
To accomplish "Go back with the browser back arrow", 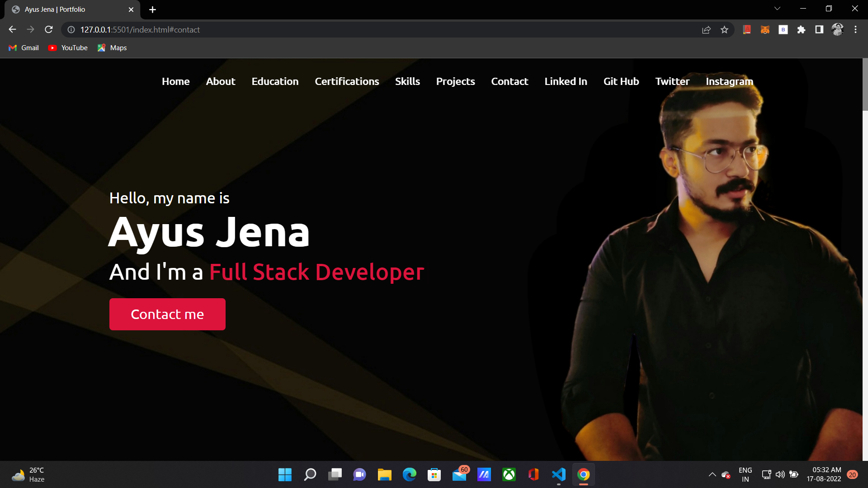I will click(x=12, y=29).
